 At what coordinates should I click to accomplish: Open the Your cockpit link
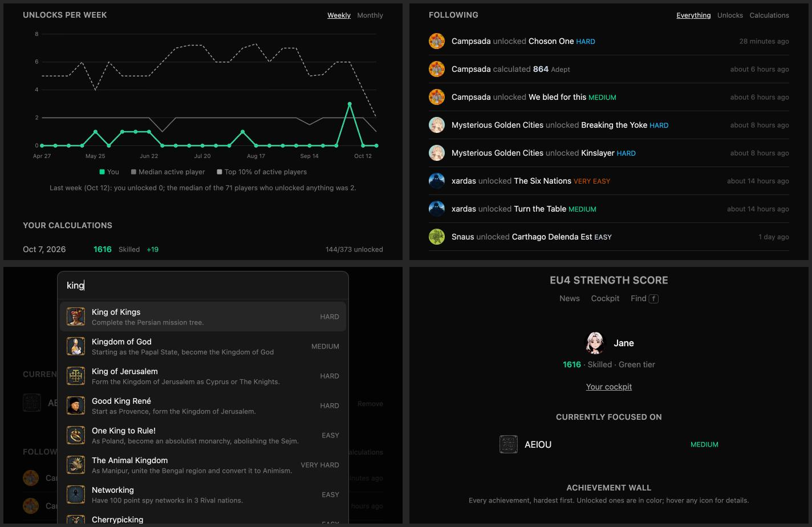(x=609, y=387)
